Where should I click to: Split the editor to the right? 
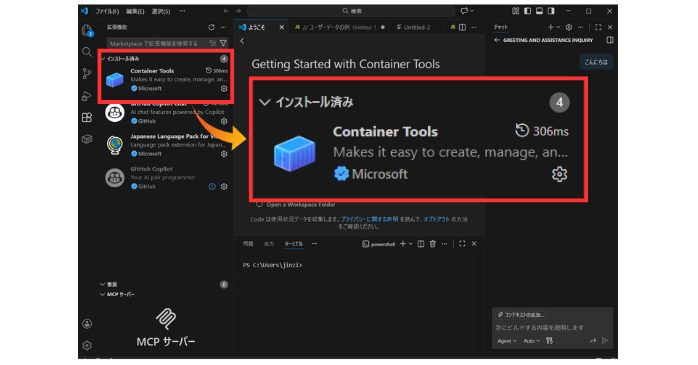click(x=463, y=28)
